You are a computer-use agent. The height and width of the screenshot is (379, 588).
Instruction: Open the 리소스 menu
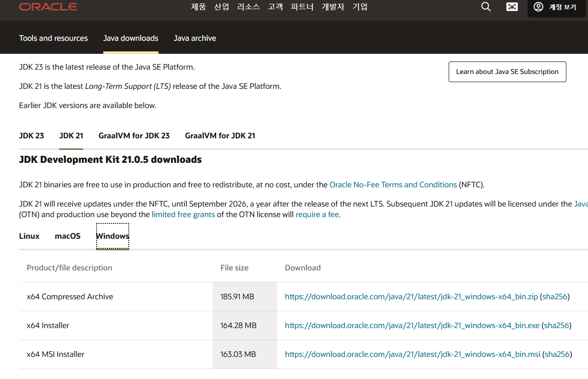click(248, 7)
